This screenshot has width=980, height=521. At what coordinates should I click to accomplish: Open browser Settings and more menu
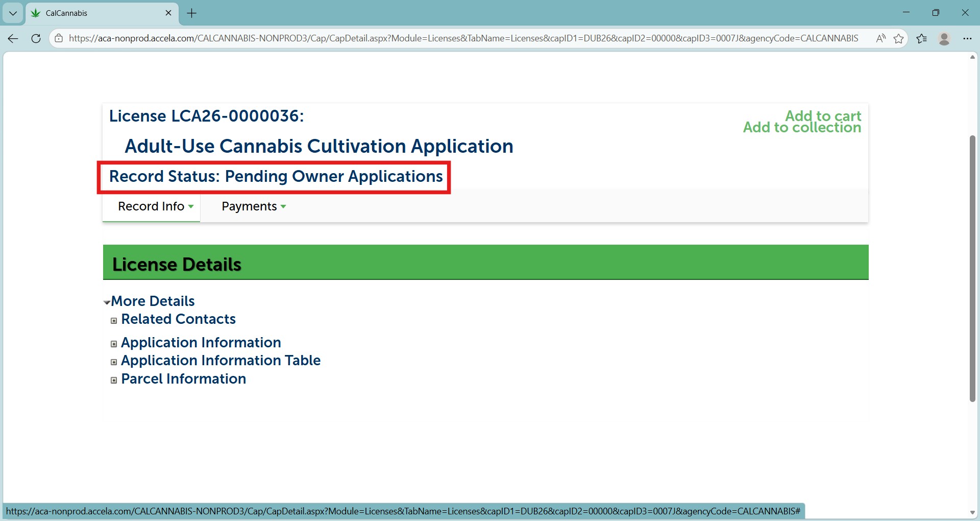(x=967, y=38)
